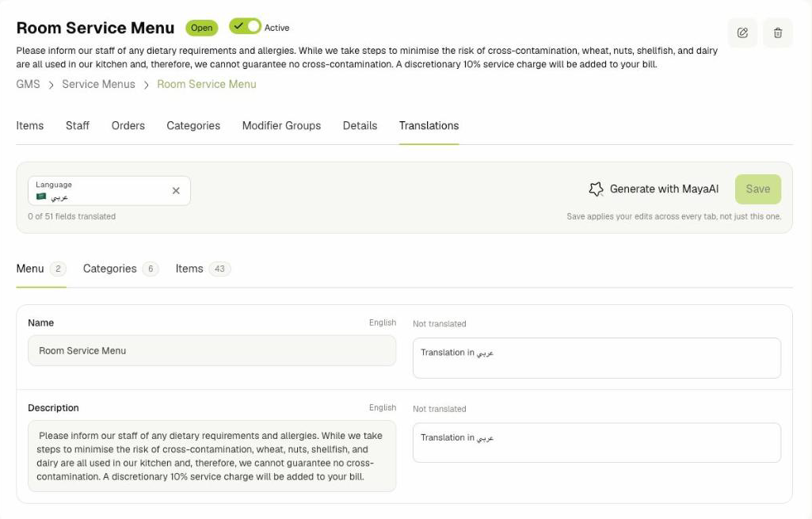Select the Menu translation sub-tab

click(x=41, y=269)
